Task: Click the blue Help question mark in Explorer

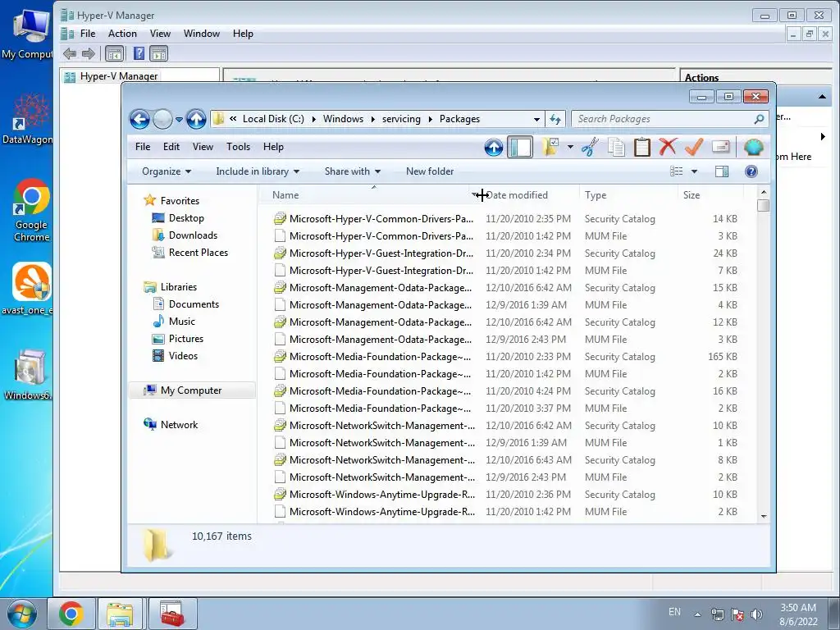Action: 751,171
